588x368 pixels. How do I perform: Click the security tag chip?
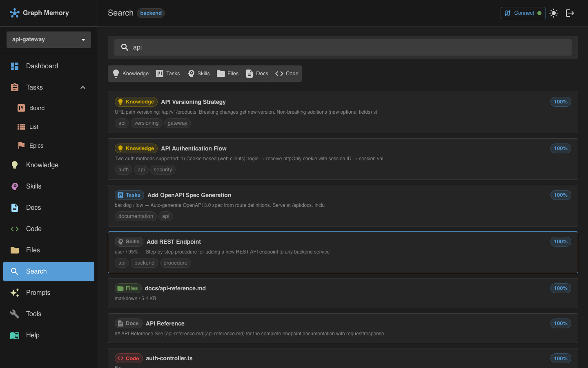tap(163, 170)
